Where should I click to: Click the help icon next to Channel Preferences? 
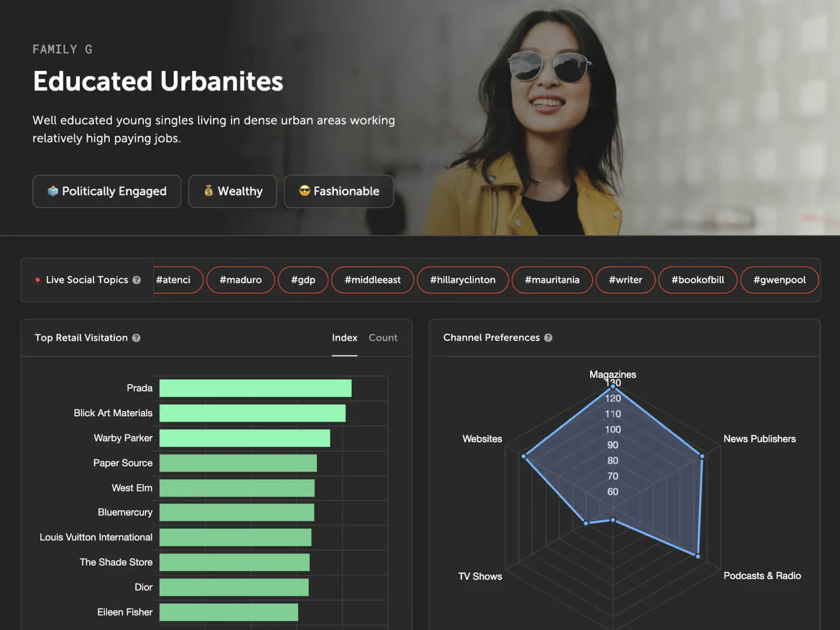tap(548, 338)
